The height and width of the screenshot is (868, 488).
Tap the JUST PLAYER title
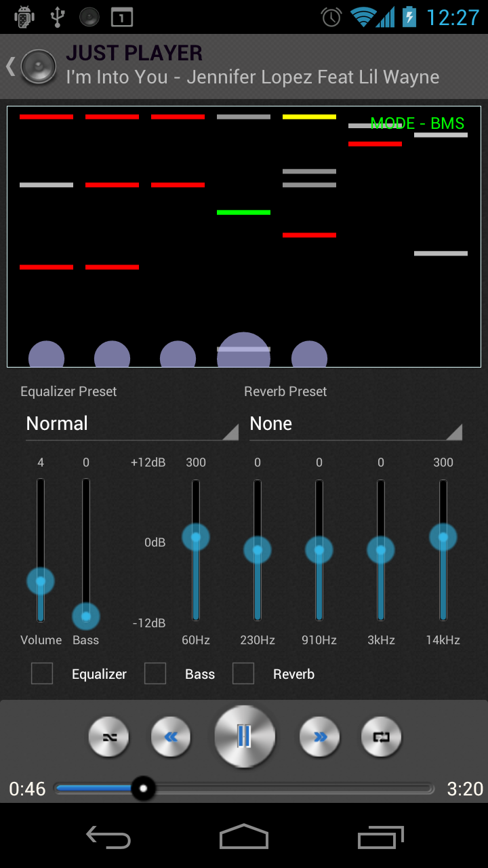click(134, 53)
